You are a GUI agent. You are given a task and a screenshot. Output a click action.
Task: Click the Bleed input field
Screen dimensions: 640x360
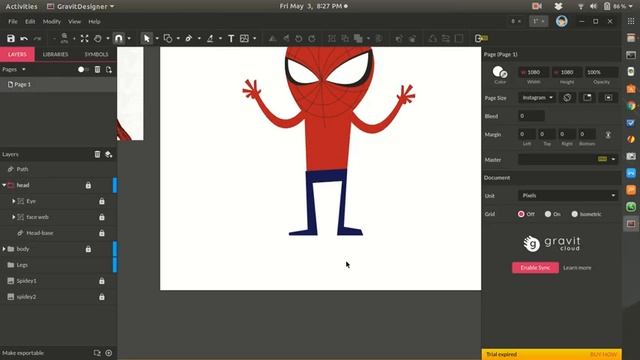531,116
